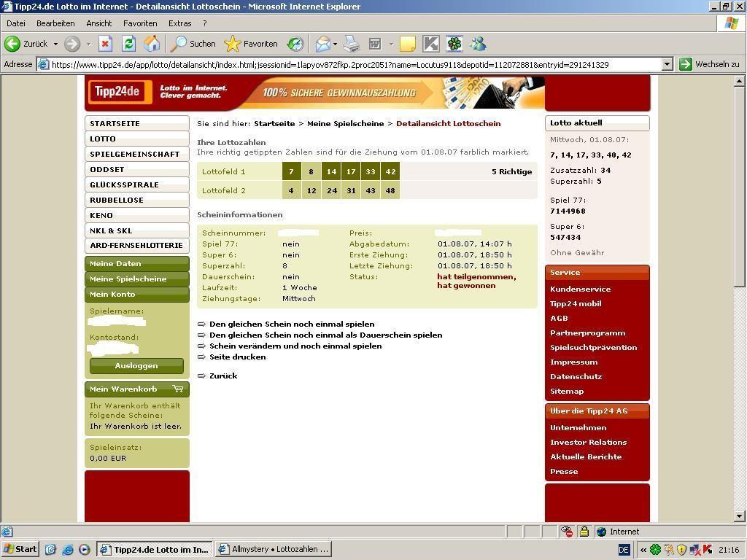The image size is (747, 560).
Task: Click Media Player quick launch icon
Action: [x=84, y=550]
